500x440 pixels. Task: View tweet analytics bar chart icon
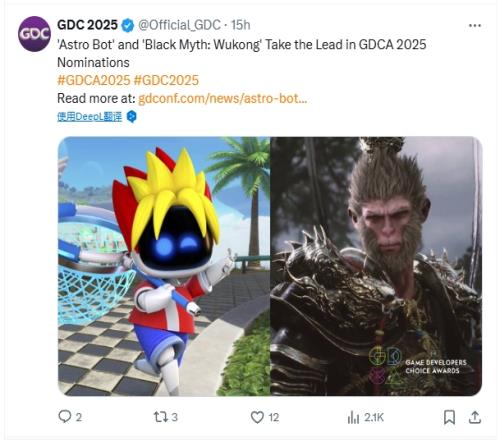(353, 417)
